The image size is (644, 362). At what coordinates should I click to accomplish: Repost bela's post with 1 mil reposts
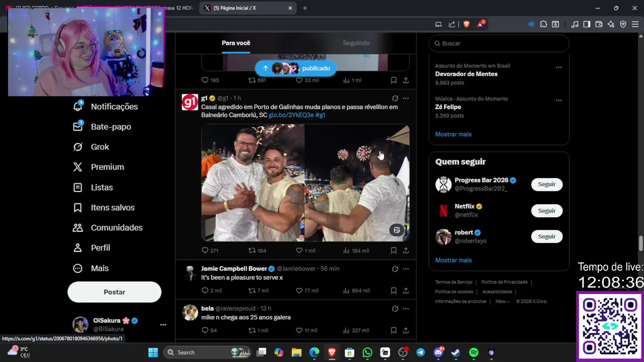259,330
